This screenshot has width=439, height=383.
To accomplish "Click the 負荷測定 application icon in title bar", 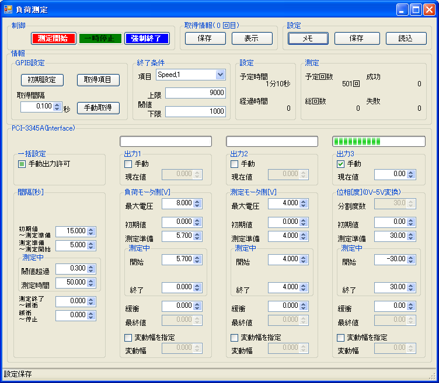I will [x=8, y=9].
